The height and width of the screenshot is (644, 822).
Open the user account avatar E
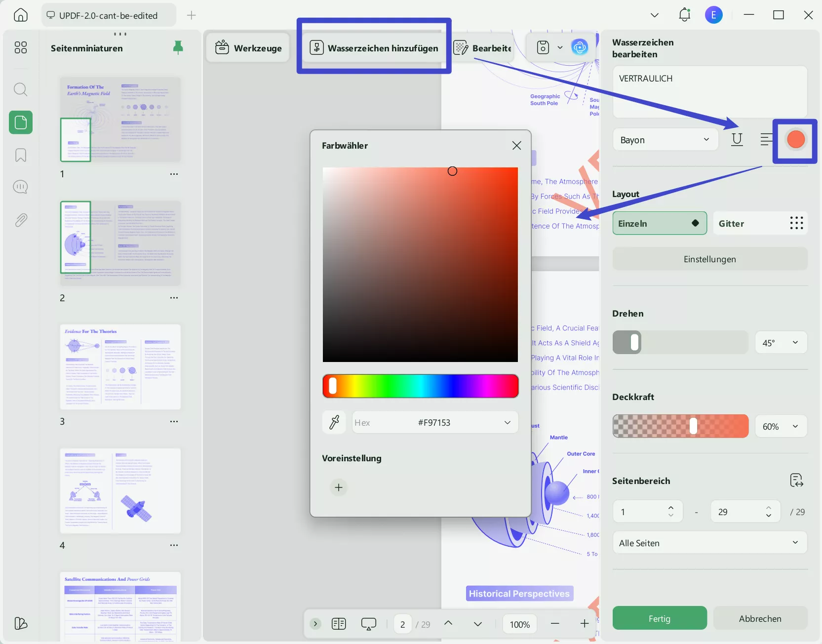(713, 15)
